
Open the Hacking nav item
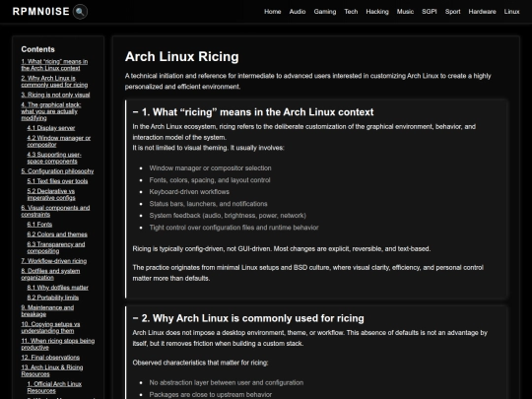pyautogui.click(x=377, y=12)
